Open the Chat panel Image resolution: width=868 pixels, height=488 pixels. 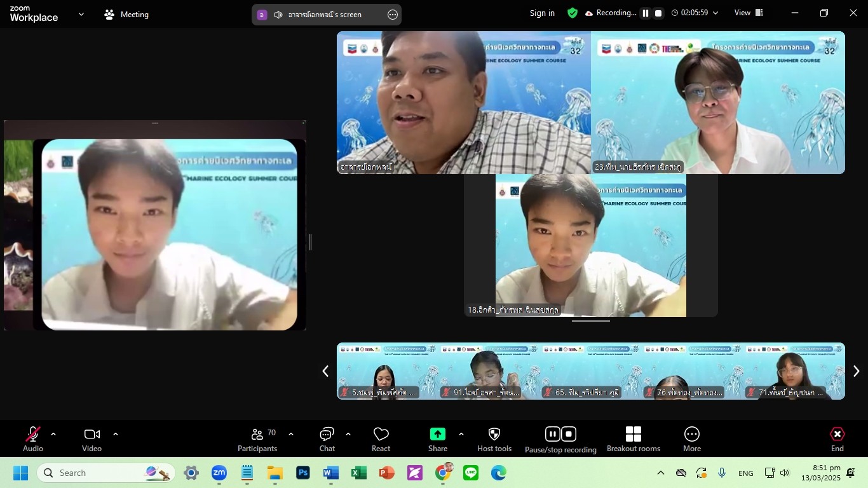(x=327, y=439)
